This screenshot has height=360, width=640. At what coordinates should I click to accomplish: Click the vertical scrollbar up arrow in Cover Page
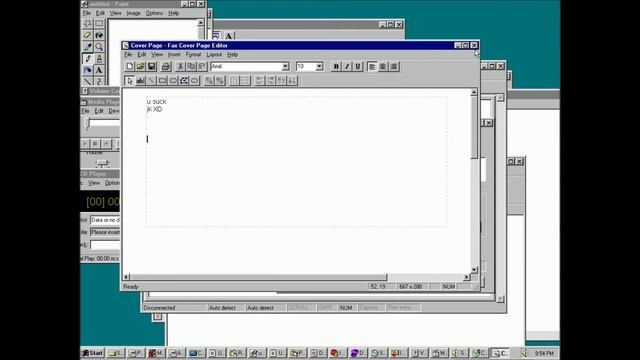474,93
